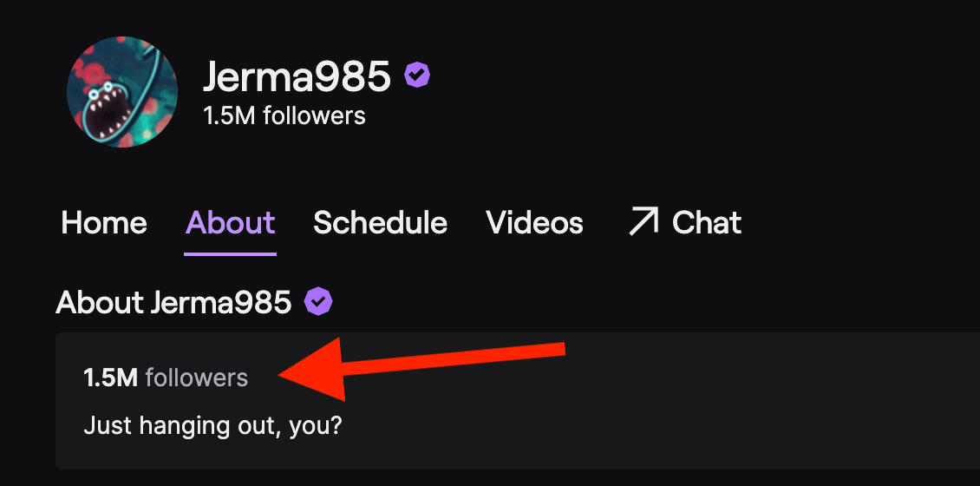Screen dimensions: 980x486
Task: Click the purple underline beneath the About tab
Action: [x=230, y=253]
